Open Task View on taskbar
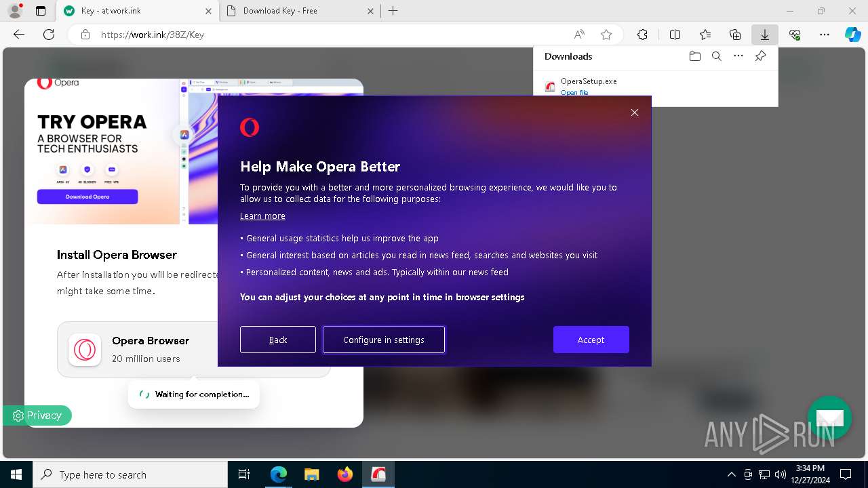 pyautogui.click(x=244, y=474)
